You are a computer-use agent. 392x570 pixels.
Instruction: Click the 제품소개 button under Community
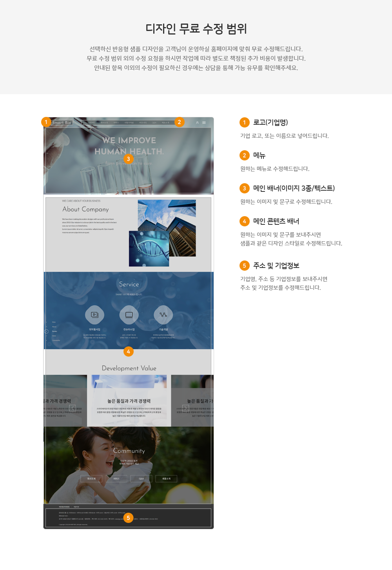point(167,479)
